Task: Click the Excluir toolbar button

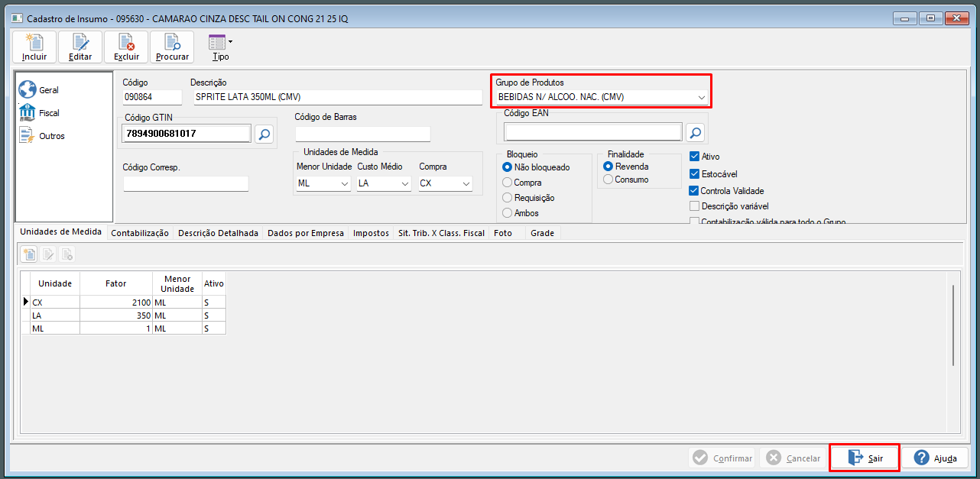Action: pos(126,47)
